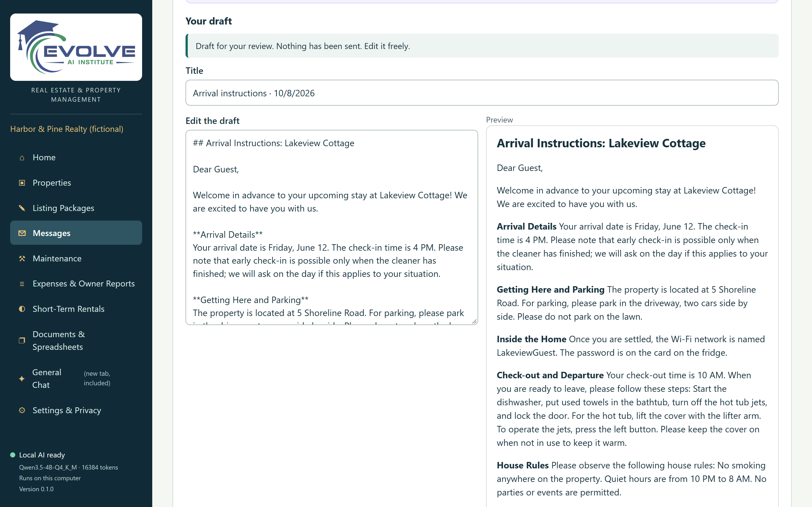Click the Properties building icon
Image resolution: width=812 pixels, height=507 pixels.
pyautogui.click(x=22, y=183)
